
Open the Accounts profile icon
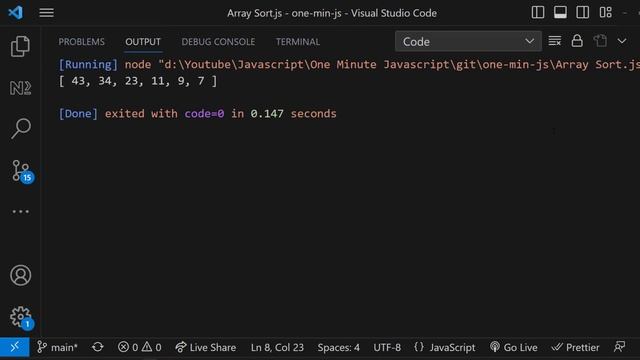20,275
